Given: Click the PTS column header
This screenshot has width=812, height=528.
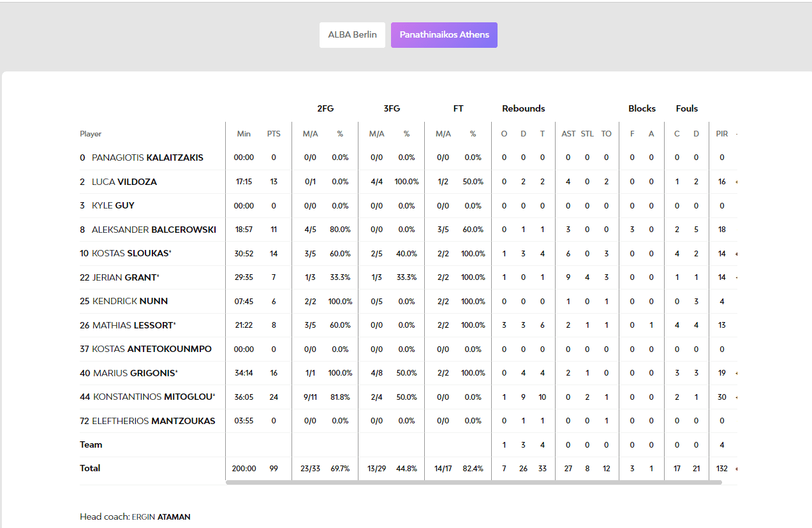Looking at the screenshot, I should [x=274, y=134].
